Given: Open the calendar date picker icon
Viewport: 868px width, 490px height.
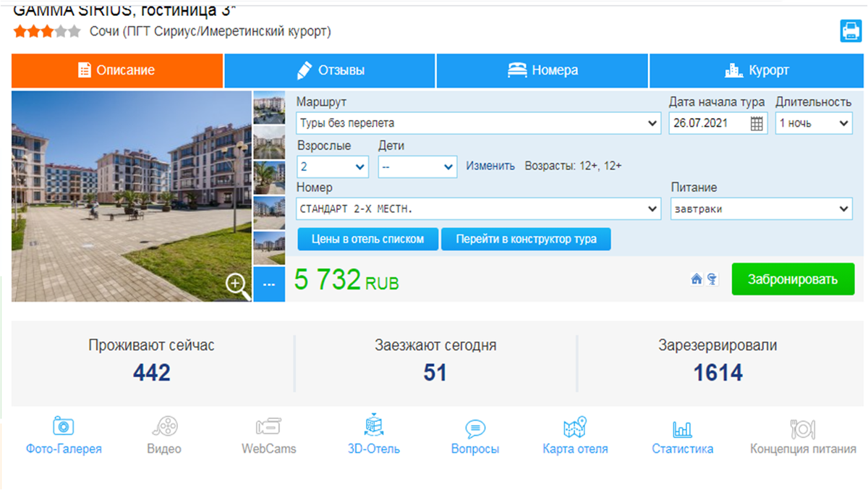Looking at the screenshot, I should pyautogui.click(x=757, y=124).
